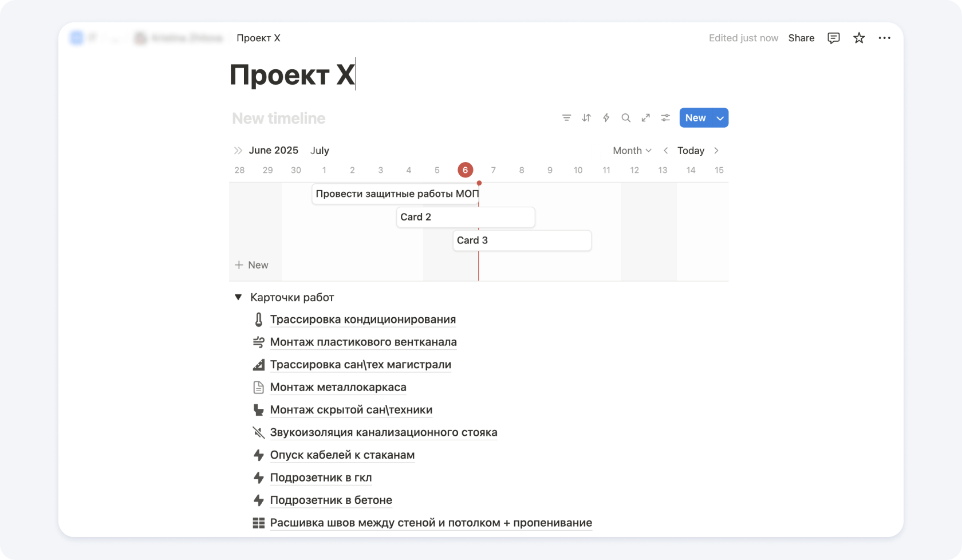Screen dimensions: 962x560
Task: Click the timeline search magnifier icon
Action: click(626, 118)
